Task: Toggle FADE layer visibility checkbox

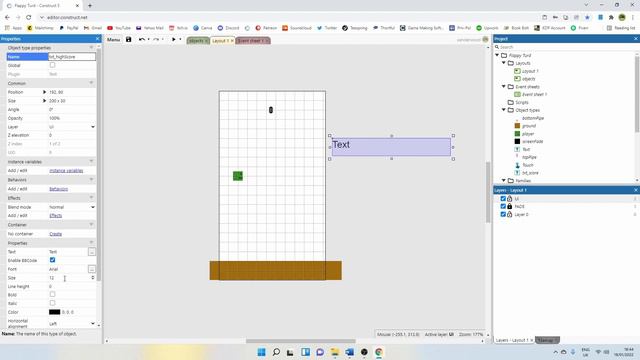Action: [503, 207]
